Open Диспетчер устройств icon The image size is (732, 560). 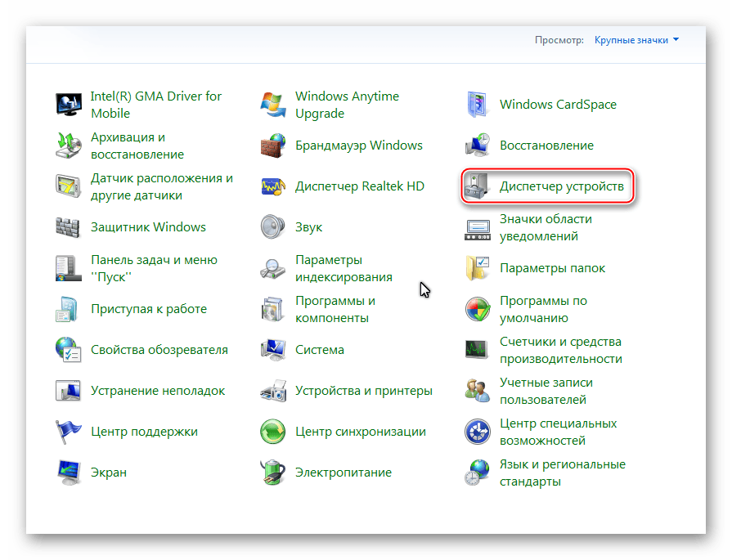click(477, 187)
